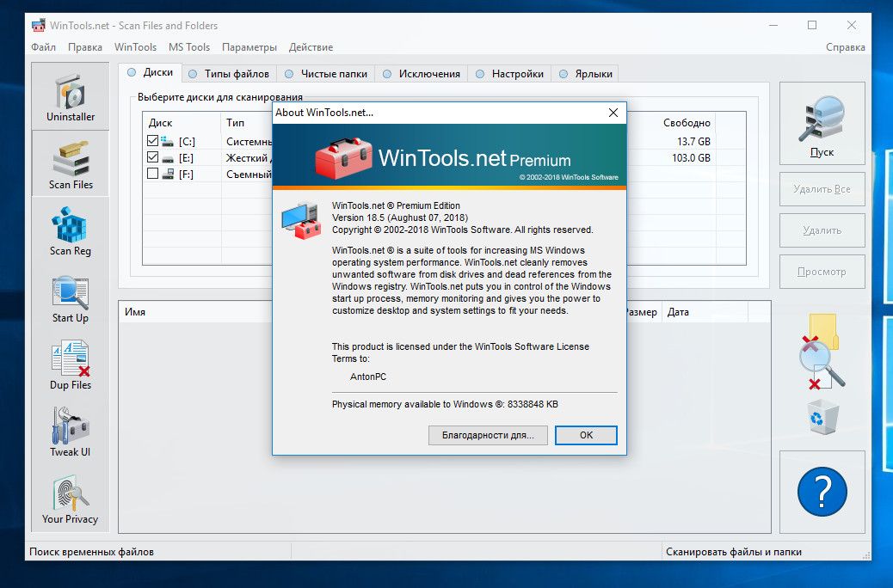Open the Параметры menu
The height and width of the screenshot is (588, 893).
click(249, 47)
